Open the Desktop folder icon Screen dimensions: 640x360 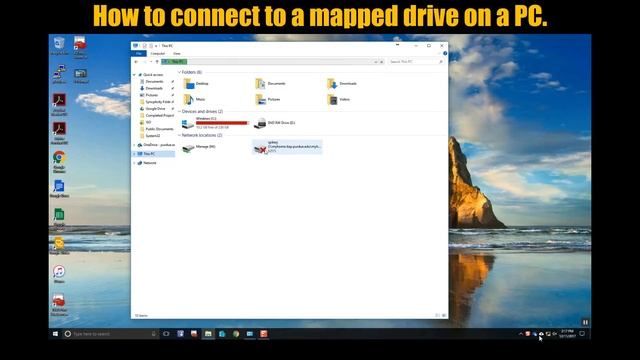[x=189, y=84]
